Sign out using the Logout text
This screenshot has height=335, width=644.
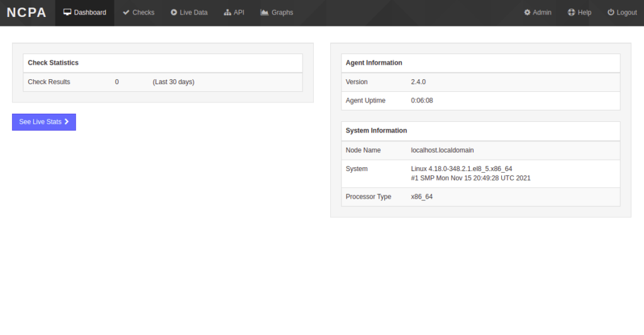pyautogui.click(x=626, y=13)
